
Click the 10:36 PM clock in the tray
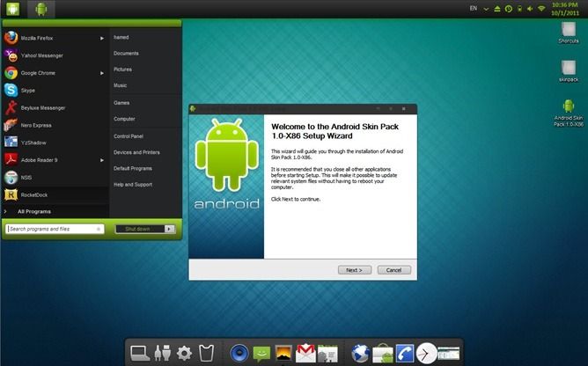[565, 5]
